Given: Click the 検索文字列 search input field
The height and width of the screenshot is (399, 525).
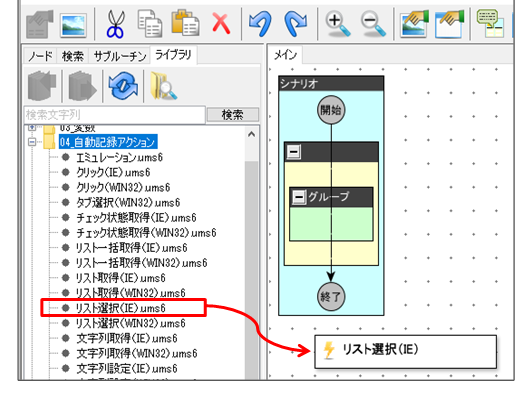Looking at the screenshot, I should coord(115,115).
